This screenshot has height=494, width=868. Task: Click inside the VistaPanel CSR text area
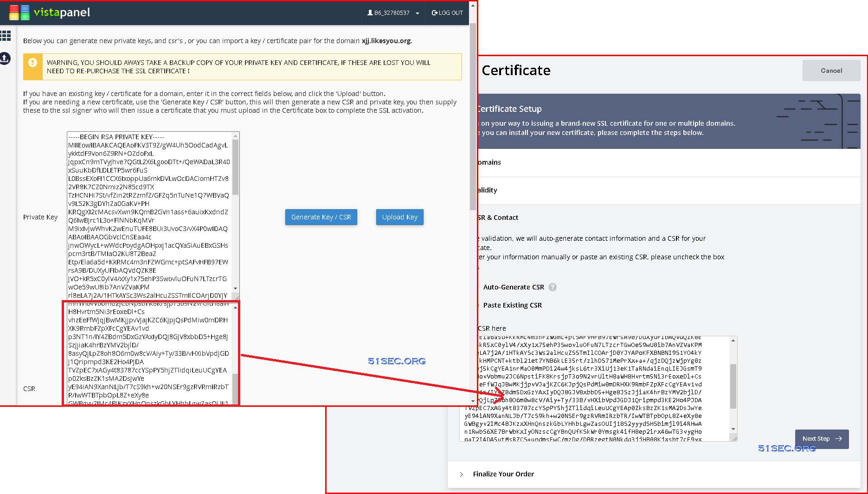click(x=149, y=354)
